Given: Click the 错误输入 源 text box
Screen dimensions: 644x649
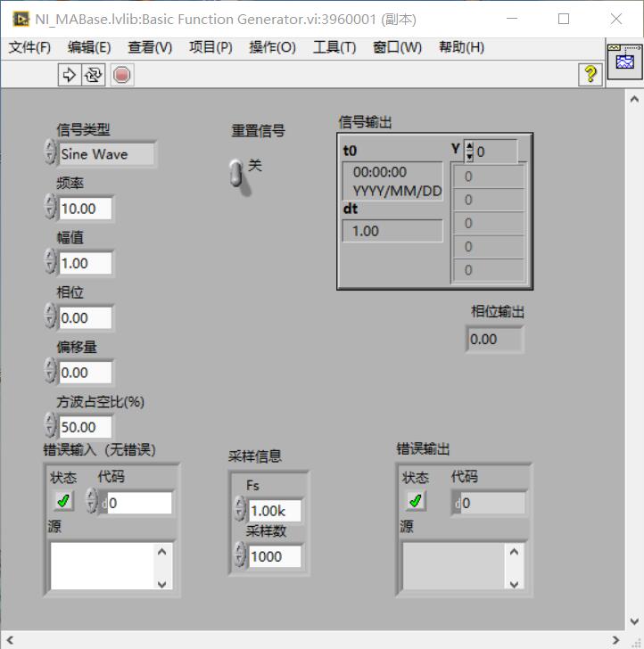Looking at the screenshot, I should tap(103, 566).
